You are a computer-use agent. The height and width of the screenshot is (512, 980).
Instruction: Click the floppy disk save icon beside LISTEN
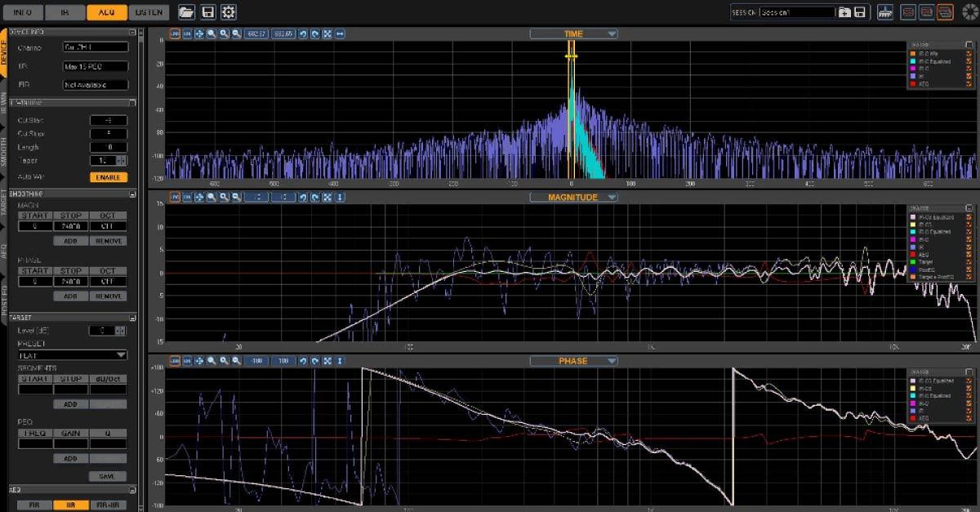click(208, 12)
